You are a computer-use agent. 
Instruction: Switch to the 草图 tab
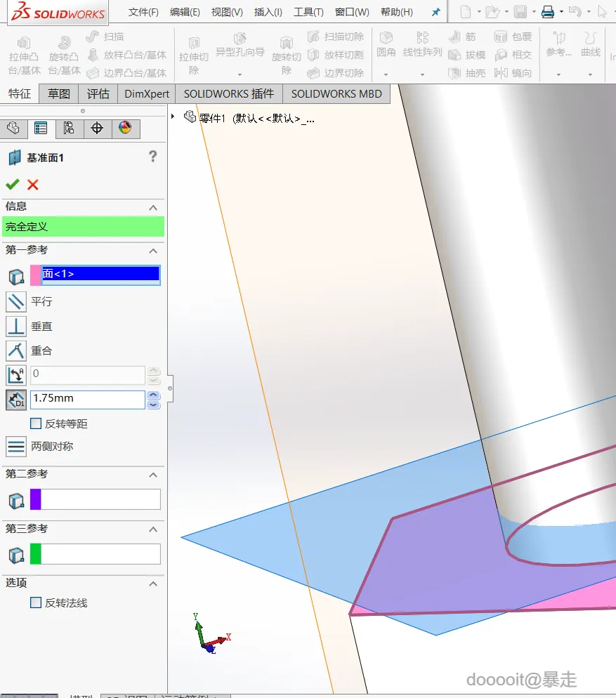coord(59,94)
